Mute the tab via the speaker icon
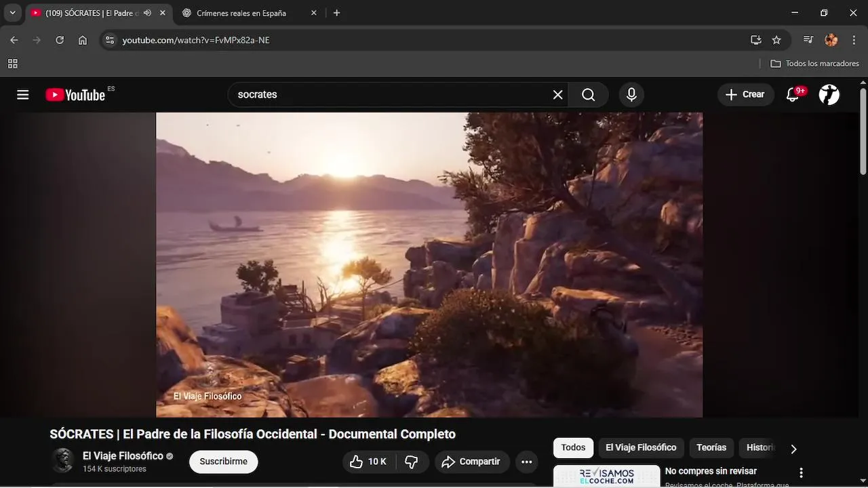Image resolution: width=868 pixels, height=488 pixels. (x=147, y=13)
